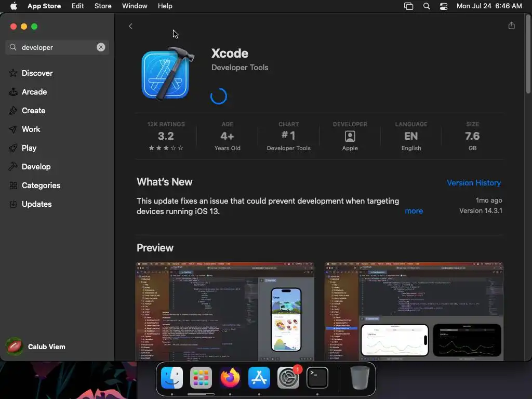Click the Developer Tools subtitle

240,68
